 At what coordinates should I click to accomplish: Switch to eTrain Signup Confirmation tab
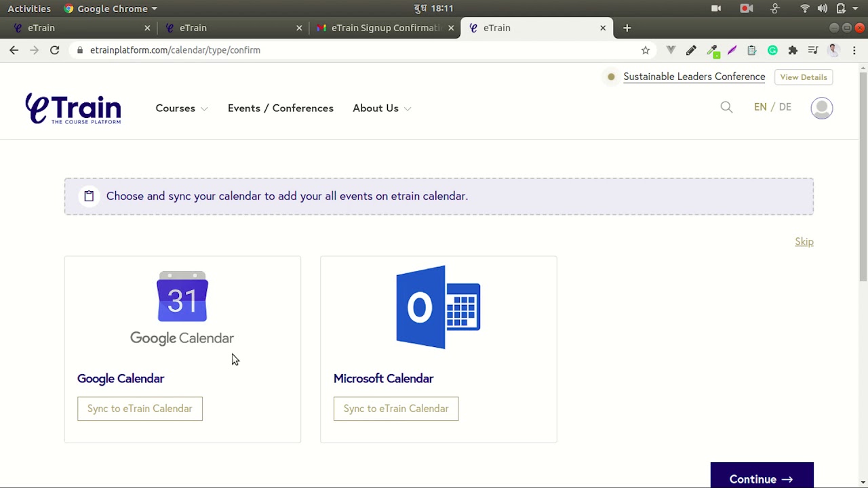tap(384, 28)
